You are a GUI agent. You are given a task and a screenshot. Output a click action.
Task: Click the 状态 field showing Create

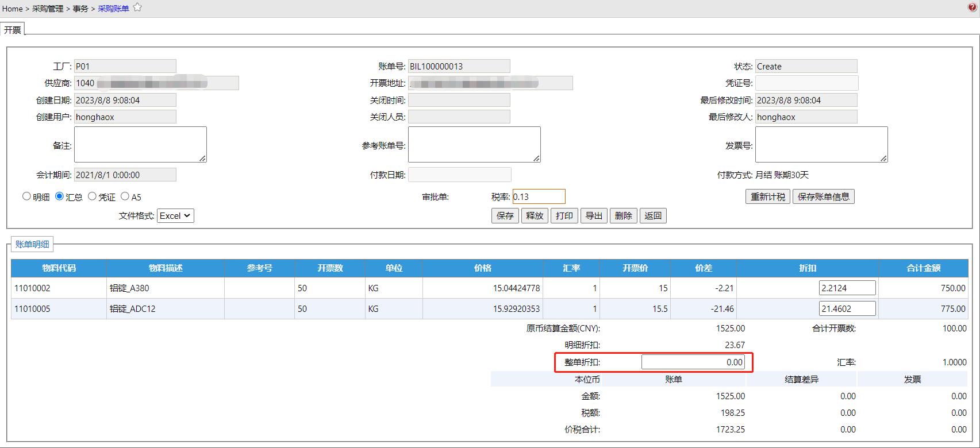(x=806, y=67)
